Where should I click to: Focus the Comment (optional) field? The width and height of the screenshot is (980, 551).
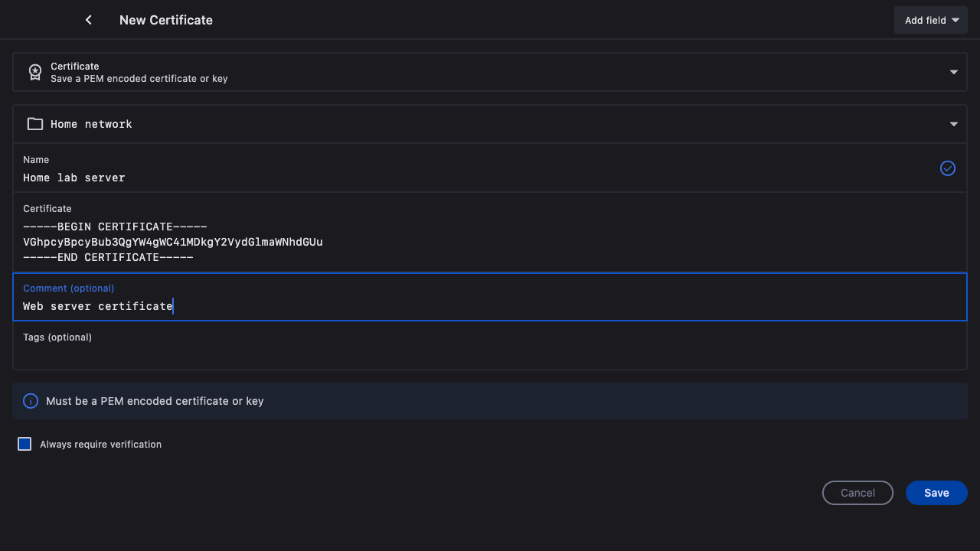coord(459,305)
